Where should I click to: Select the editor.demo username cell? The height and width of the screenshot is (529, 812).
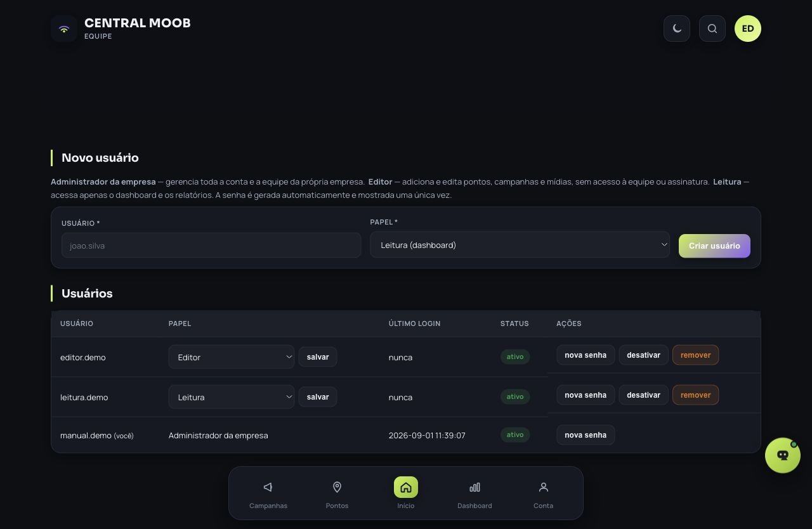point(83,358)
